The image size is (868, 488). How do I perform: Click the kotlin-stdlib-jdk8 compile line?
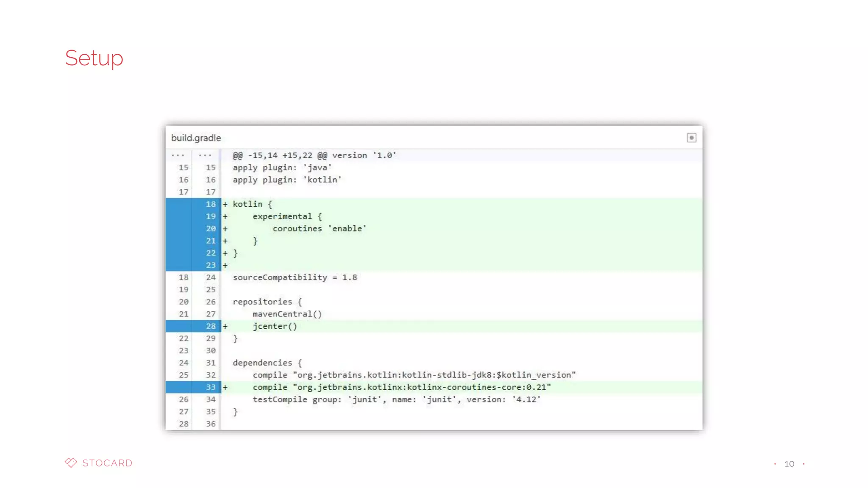[x=414, y=375]
